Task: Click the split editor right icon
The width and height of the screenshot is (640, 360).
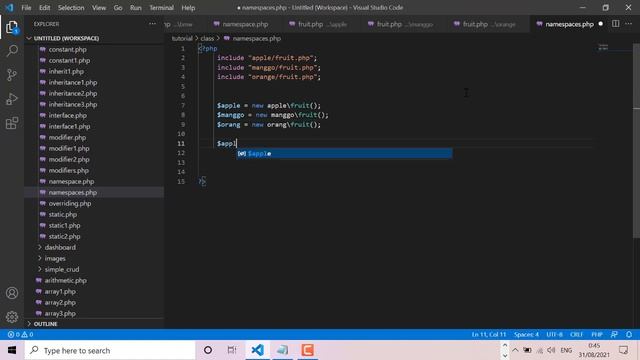Action: (x=615, y=24)
